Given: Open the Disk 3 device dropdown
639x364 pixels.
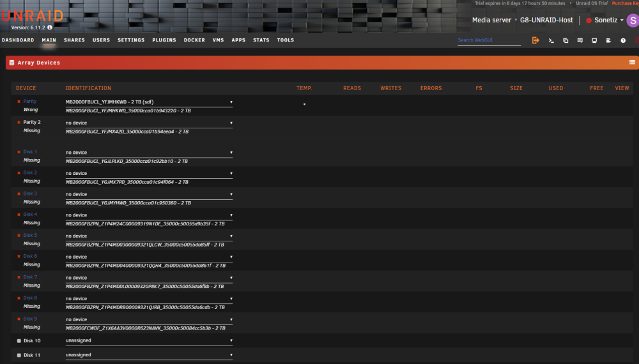Looking at the screenshot, I should pyautogui.click(x=149, y=194).
